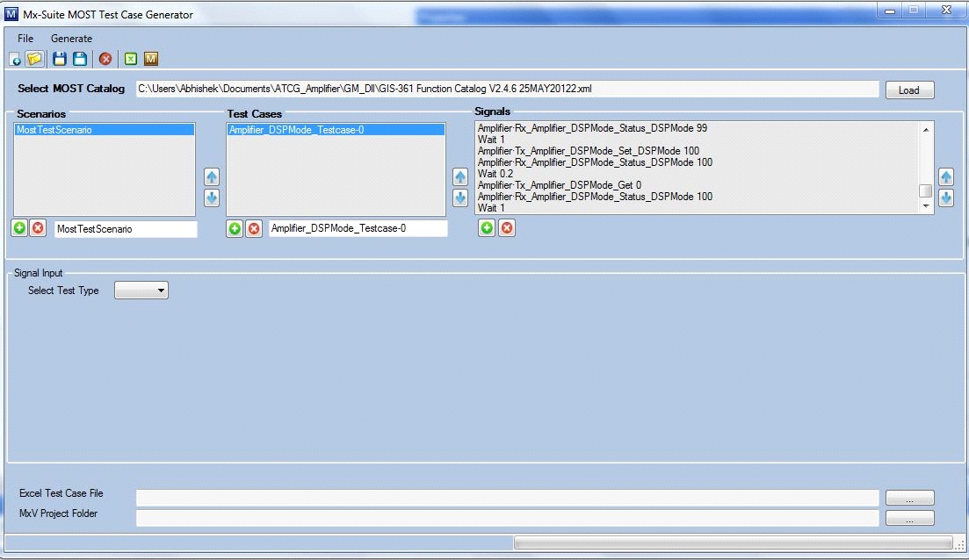Remove a signal with the red X icon
The image size is (969, 560).
point(507,228)
